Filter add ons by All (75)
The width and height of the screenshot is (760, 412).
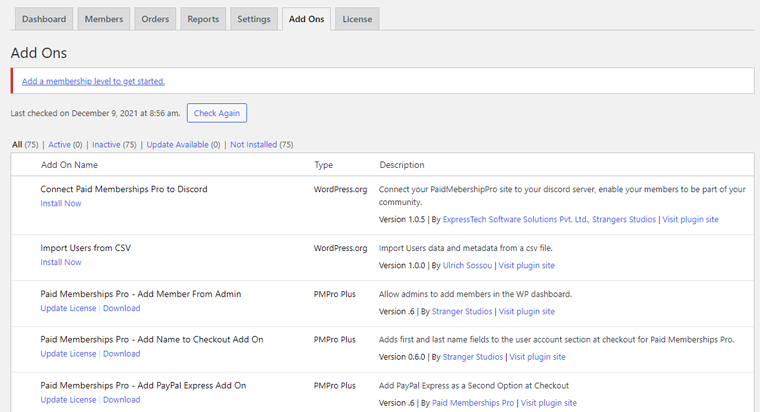point(25,144)
